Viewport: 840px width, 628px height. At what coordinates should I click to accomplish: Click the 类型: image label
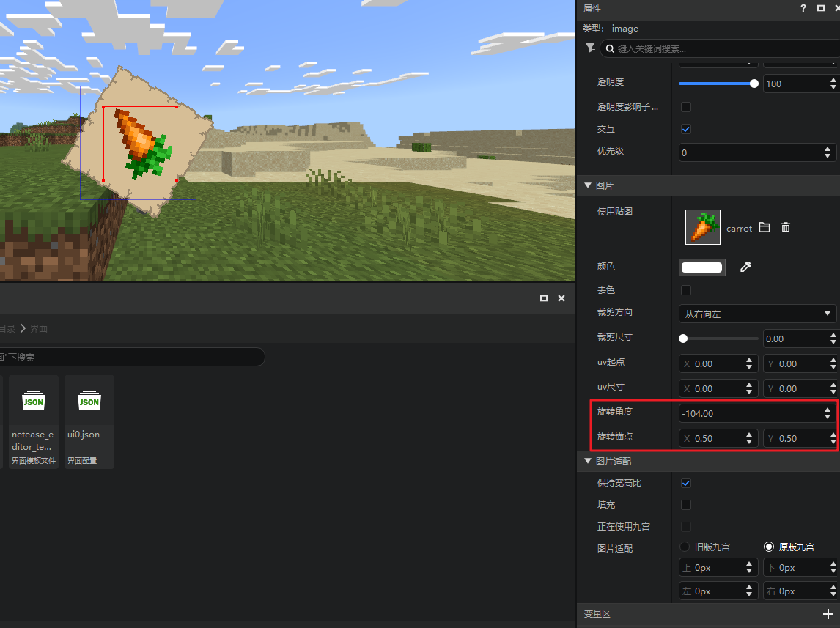610,29
